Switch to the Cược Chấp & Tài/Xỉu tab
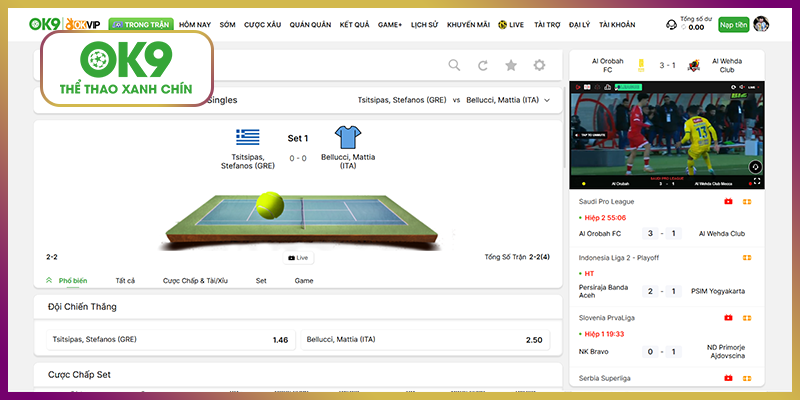The width and height of the screenshot is (800, 400). point(196,281)
